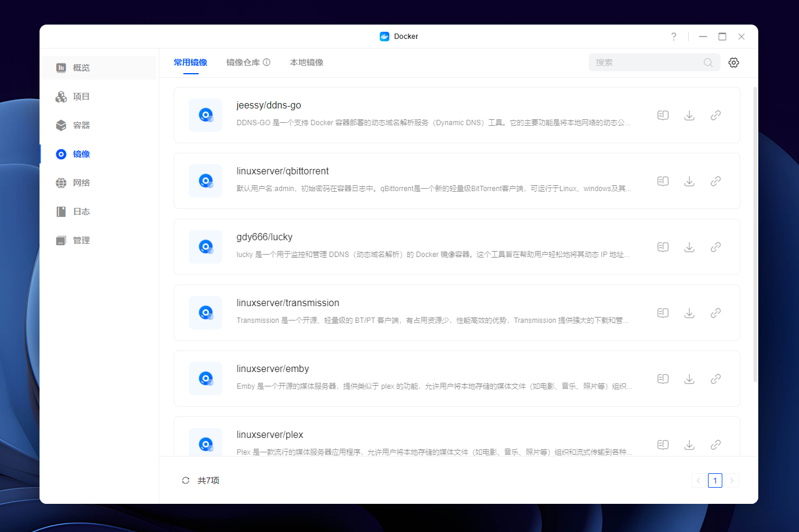
Task: Click the Docker whale title icon
Action: tap(385, 37)
